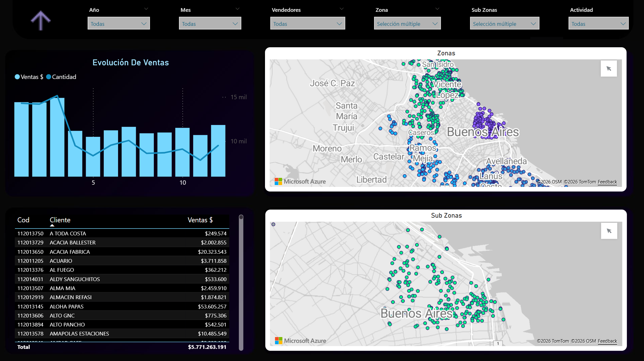Click the José C. Paz map label

[332, 83]
